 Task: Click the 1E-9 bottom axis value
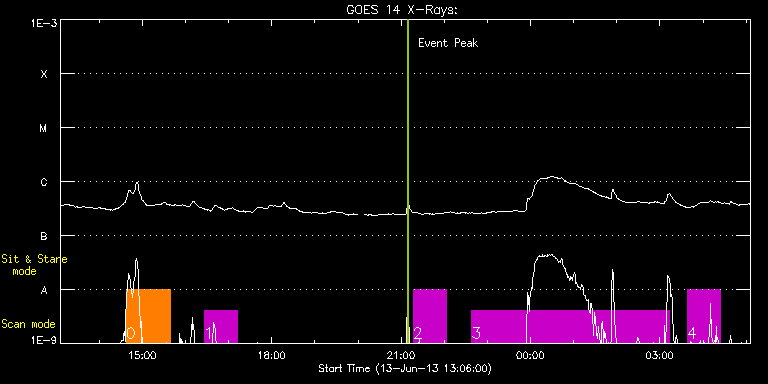44,339
